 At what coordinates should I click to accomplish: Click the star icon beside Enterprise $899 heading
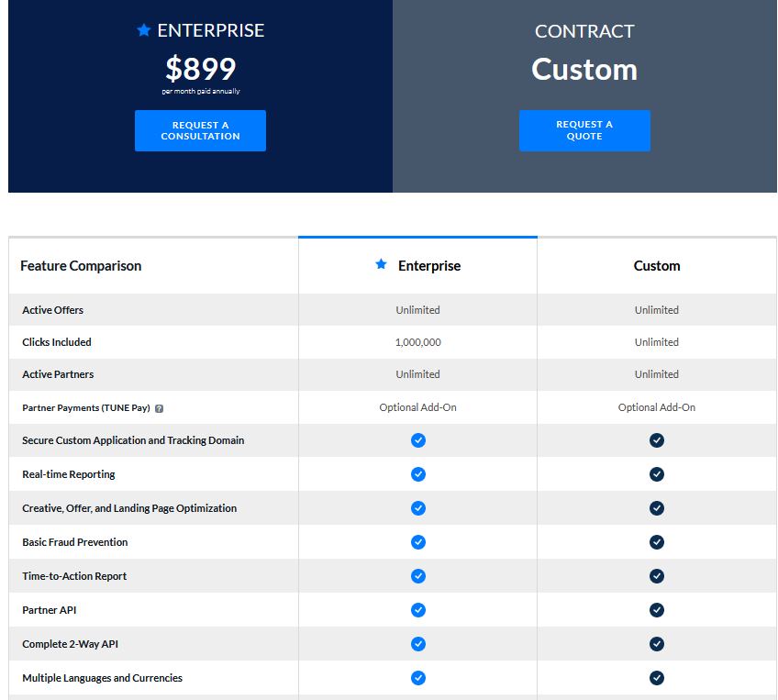tap(143, 30)
